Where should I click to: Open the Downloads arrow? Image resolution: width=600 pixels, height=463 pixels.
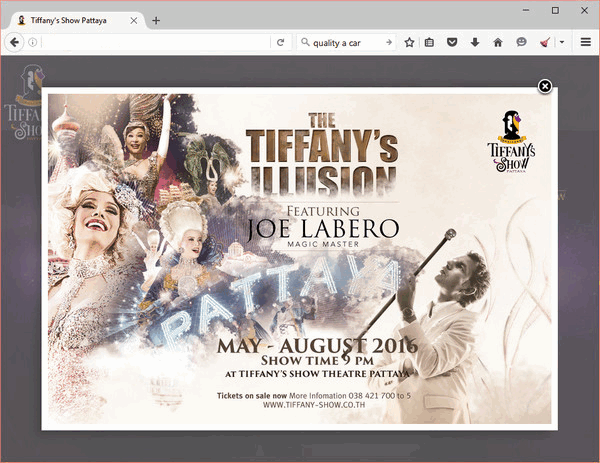(475, 42)
